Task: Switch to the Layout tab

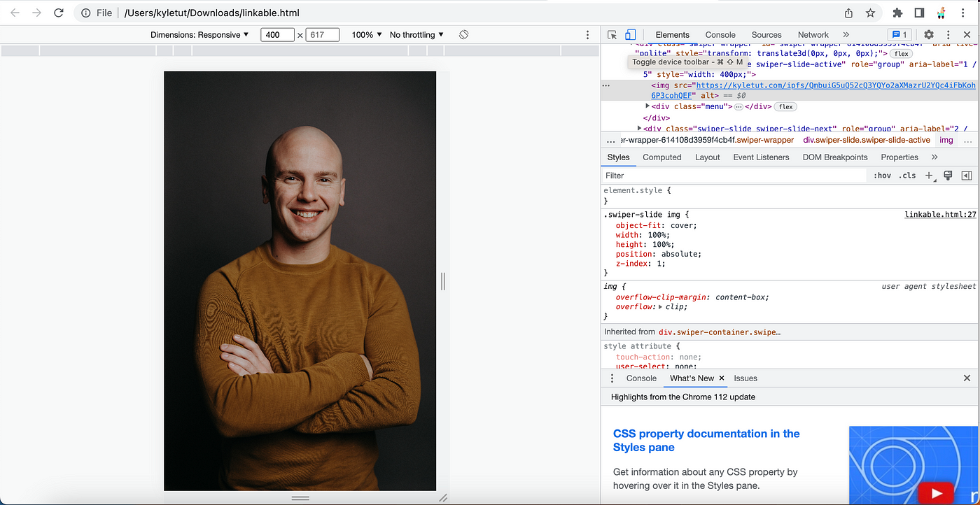Action: (708, 157)
